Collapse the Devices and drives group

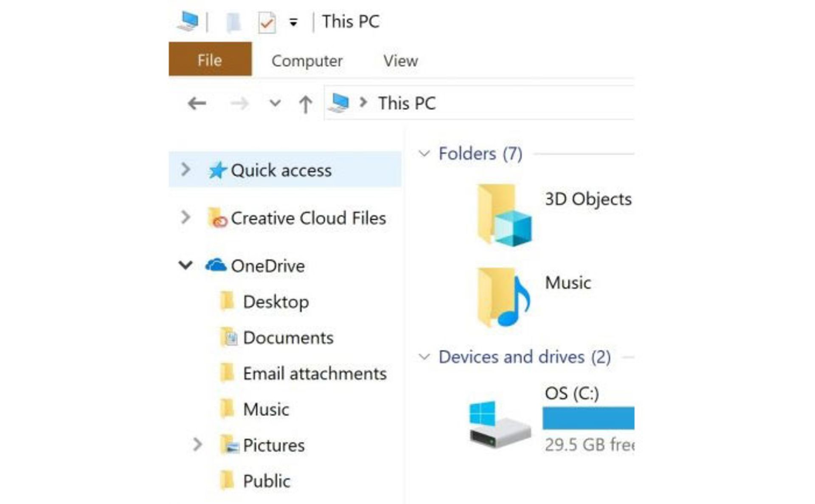424,357
